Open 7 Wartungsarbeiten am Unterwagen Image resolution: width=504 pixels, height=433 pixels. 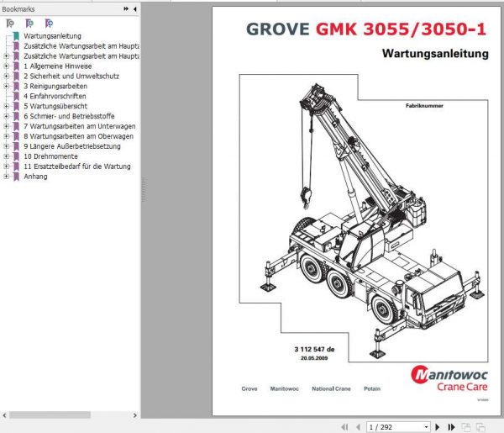pos(80,126)
